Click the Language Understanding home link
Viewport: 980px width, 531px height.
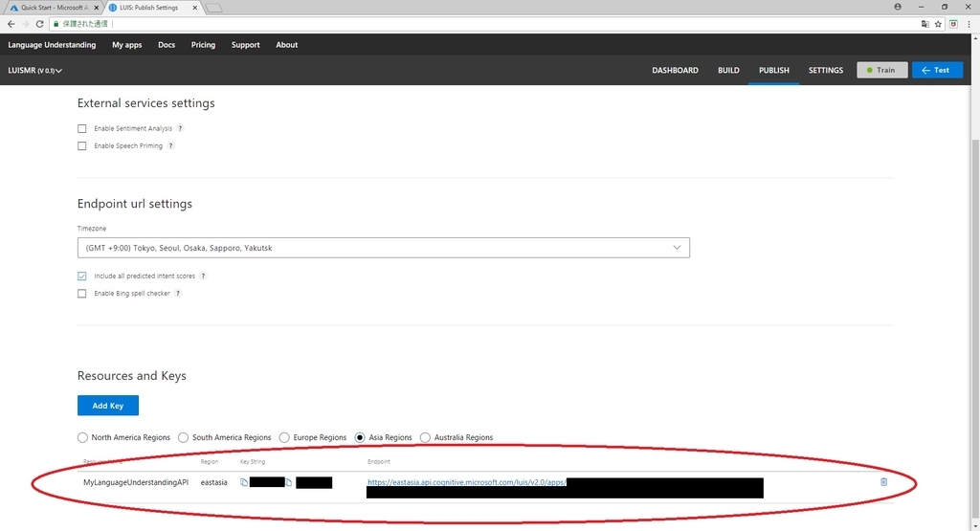pos(52,45)
